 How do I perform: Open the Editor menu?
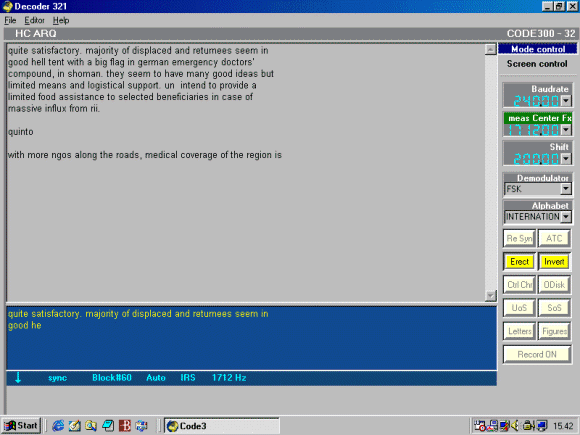tap(34, 20)
